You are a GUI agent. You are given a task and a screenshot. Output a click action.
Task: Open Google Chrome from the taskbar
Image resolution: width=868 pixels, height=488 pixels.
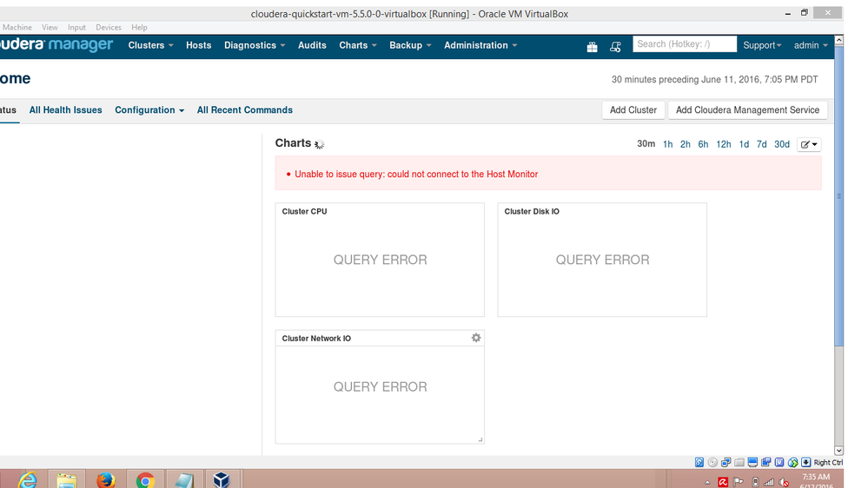pos(145,479)
